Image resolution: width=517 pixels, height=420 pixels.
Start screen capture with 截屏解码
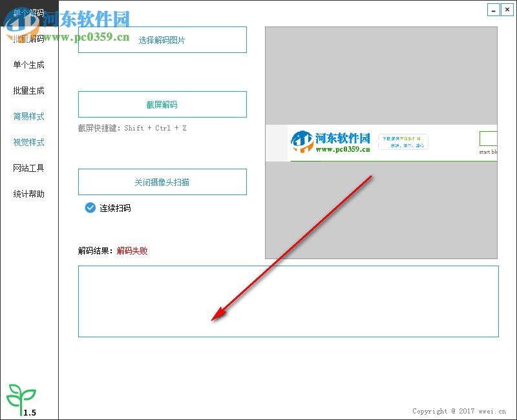click(x=162, y=104)
